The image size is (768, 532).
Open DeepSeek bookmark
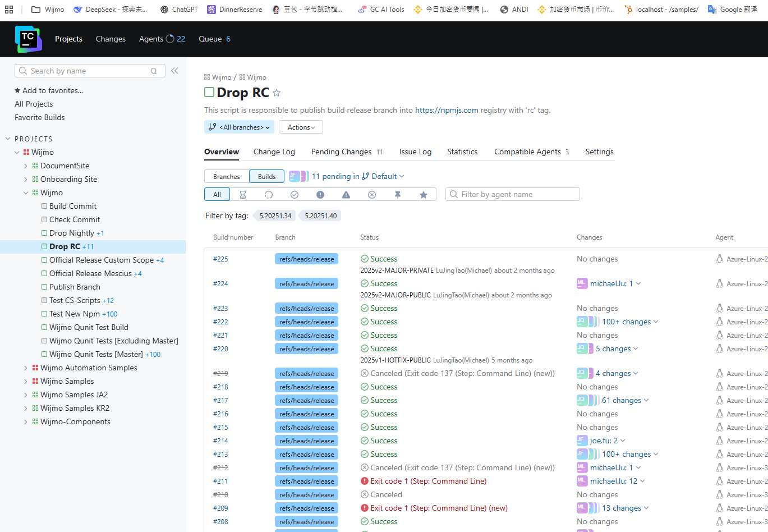coord(111,10)
